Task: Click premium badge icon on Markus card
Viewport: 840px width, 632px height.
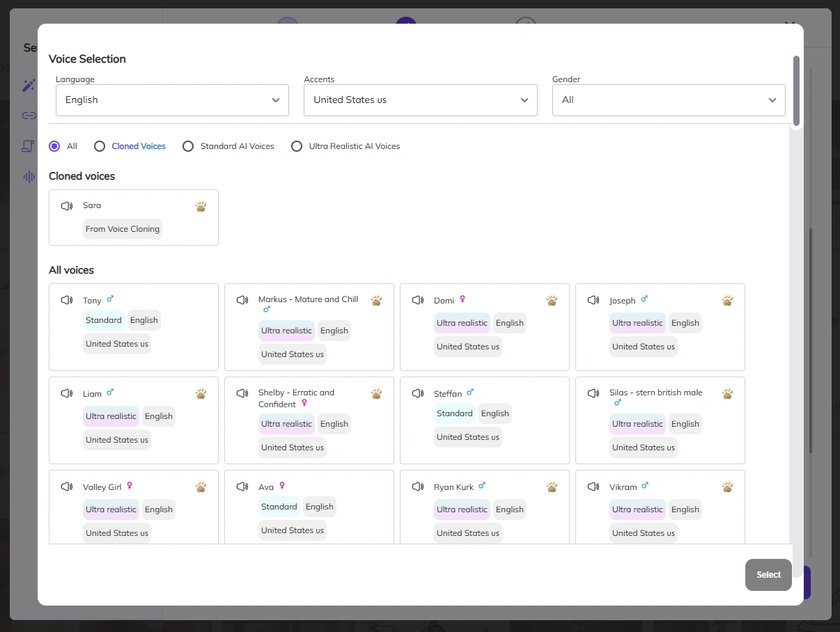Action: pos(376,301)
